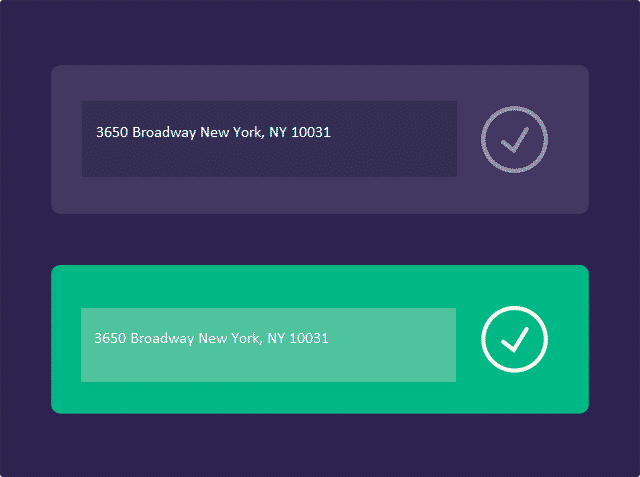Toggle the unchecked gray circular checkbox

click(514, 140)
